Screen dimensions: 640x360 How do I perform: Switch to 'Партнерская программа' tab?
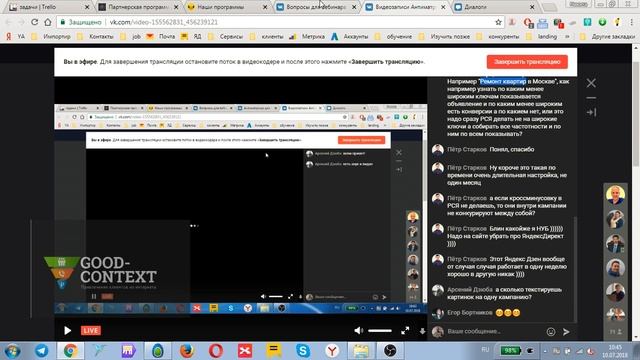(139, 7)
